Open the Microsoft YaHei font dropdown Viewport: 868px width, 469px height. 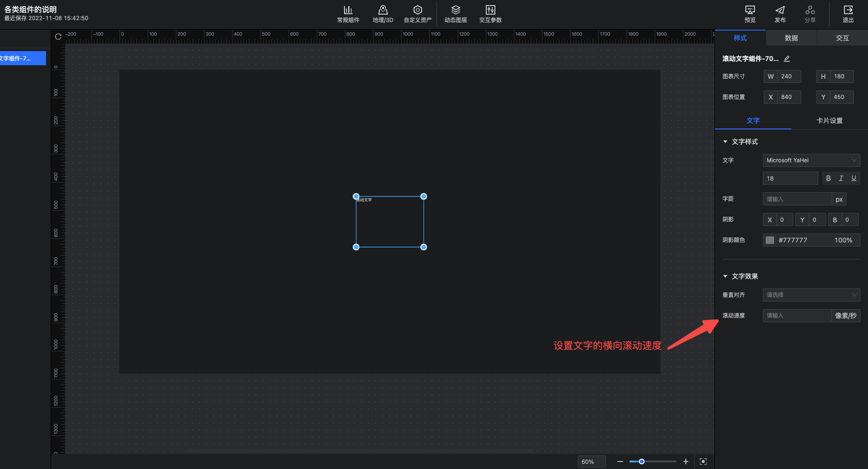tap(811, 160)
